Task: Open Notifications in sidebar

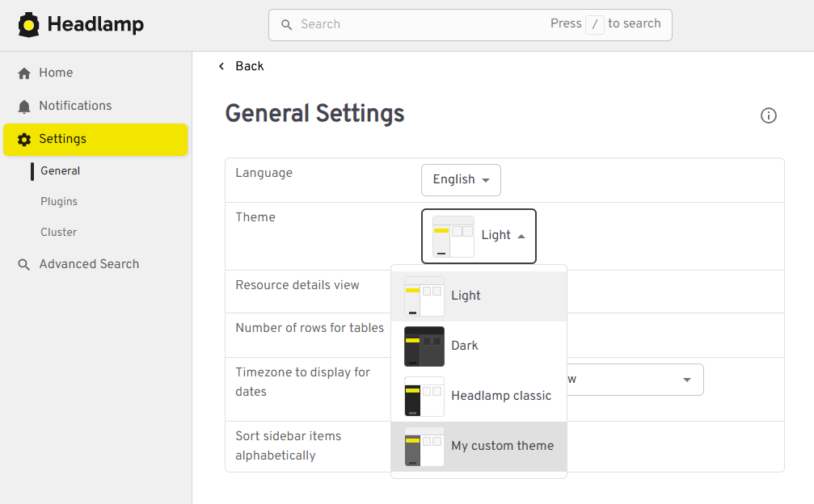Action: click(95, 107)
